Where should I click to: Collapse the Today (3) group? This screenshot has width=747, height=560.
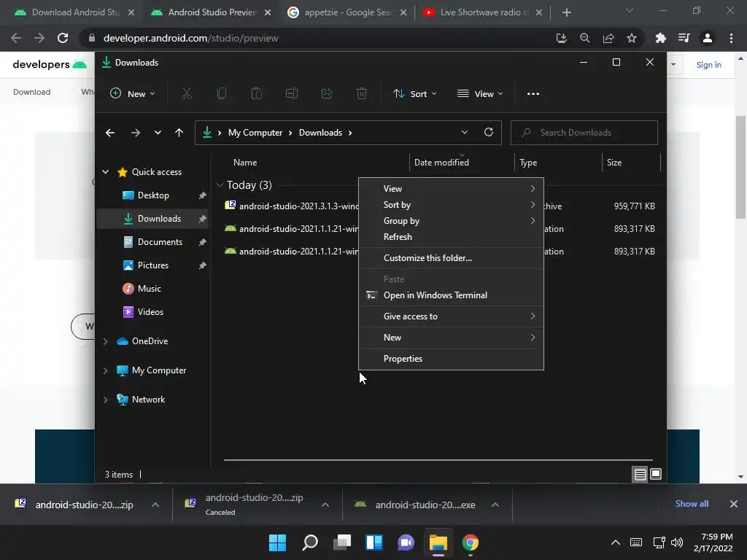220,184
